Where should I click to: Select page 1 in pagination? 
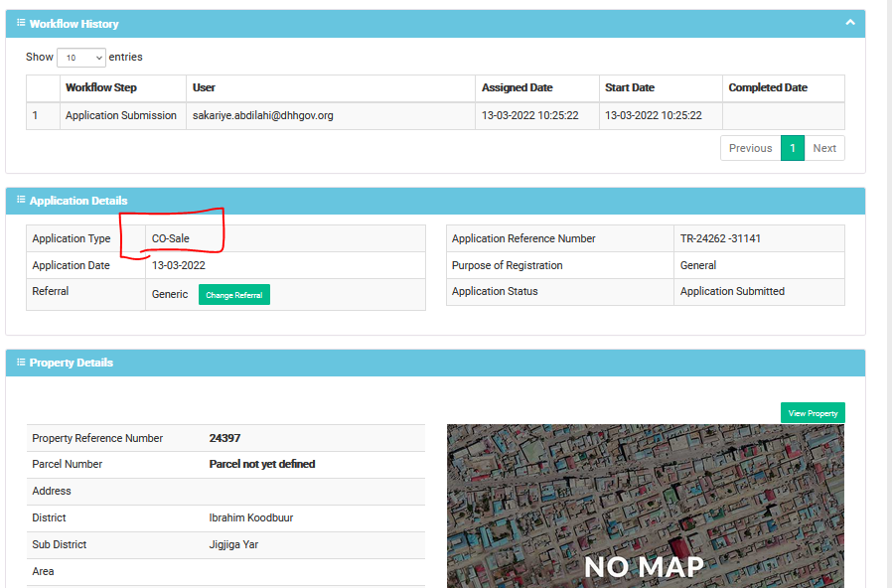pos(793,148)
